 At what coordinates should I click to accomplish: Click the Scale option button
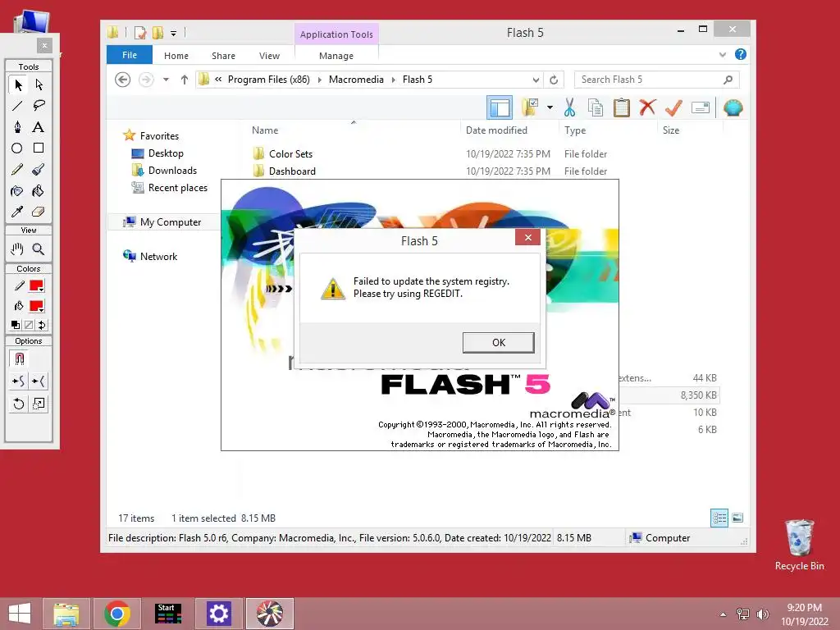[x=39, y=404]
